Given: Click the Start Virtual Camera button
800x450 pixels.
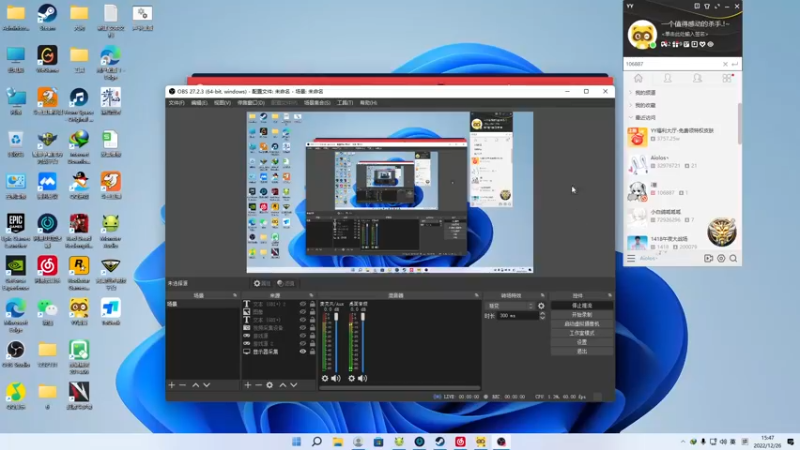Looking at the screenshot, I should (x=582, y=324).
